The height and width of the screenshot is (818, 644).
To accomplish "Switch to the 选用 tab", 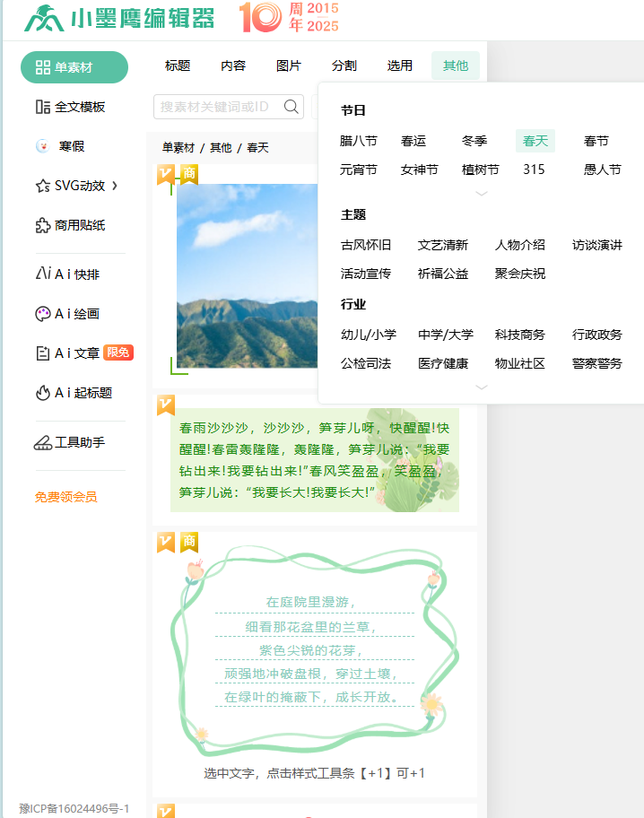I will pos(400,65).
